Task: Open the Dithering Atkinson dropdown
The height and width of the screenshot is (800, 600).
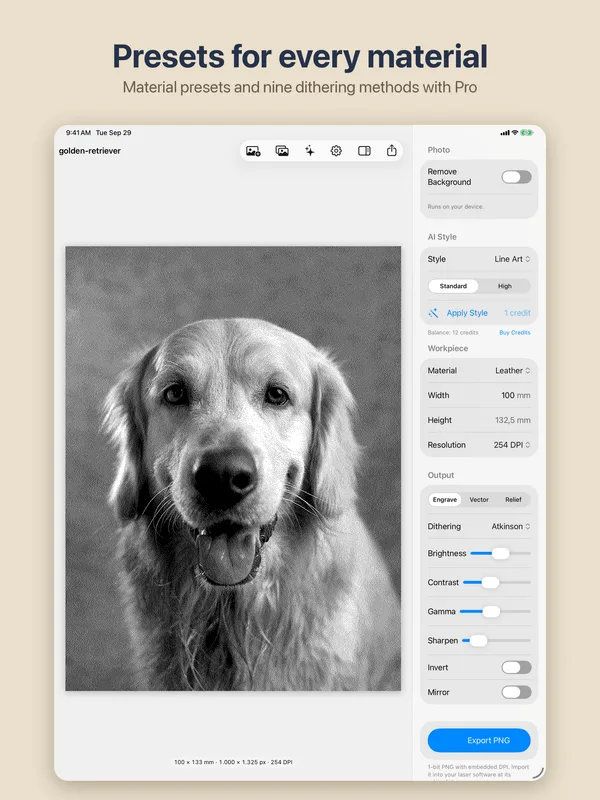Action: (511, 526)
